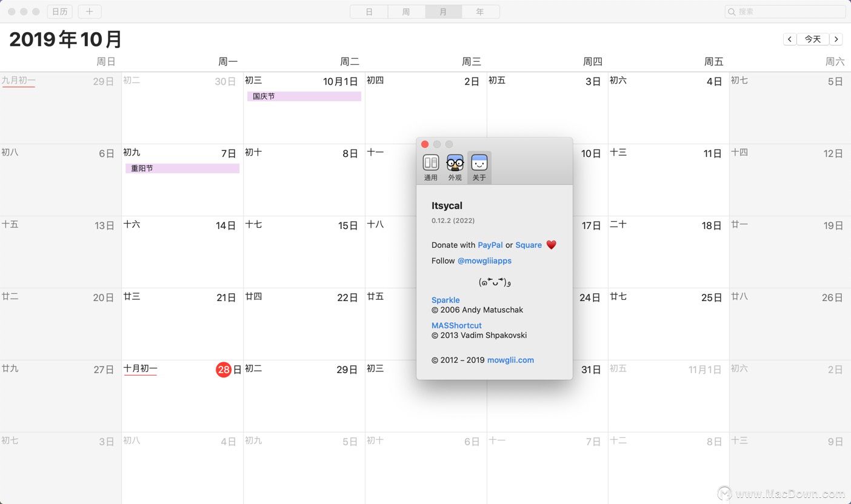This screenshot has width=851, height=504.
Task: Select the 10月1日 date label
Action: (341, 81)
